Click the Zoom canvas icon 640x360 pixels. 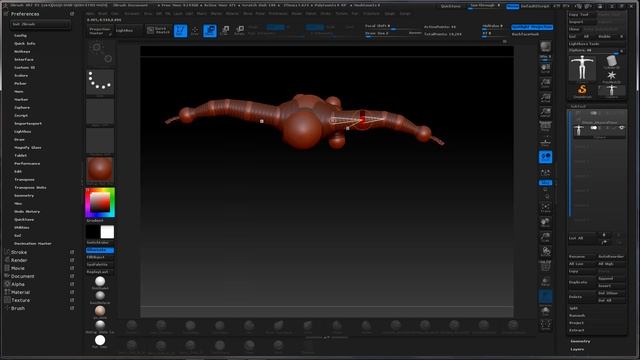pos(545,83)
